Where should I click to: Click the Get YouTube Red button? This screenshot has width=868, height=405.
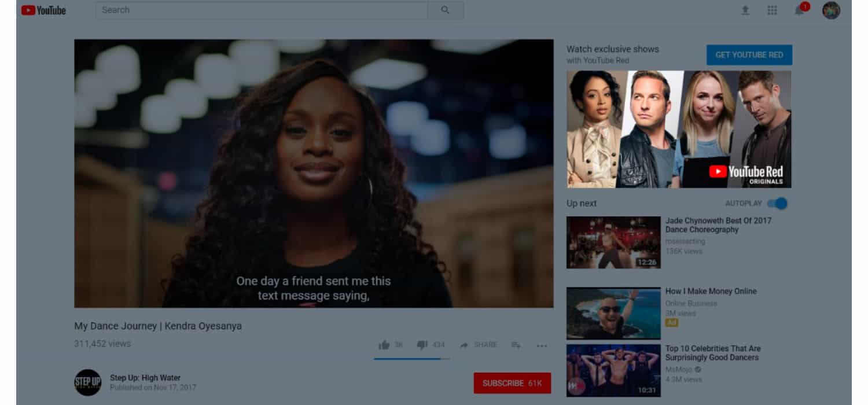coord(749,55)
